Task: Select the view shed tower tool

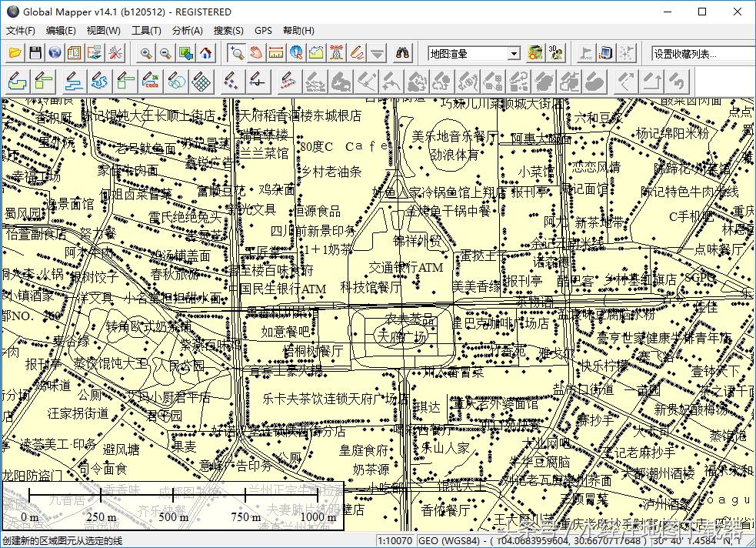Action: click(x=337, y=53)
